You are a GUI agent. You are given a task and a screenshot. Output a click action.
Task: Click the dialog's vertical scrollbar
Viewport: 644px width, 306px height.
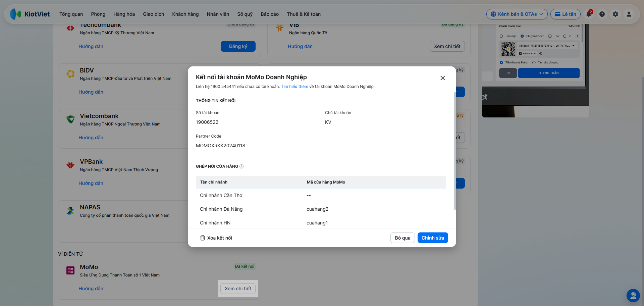(x=455, y=151)
